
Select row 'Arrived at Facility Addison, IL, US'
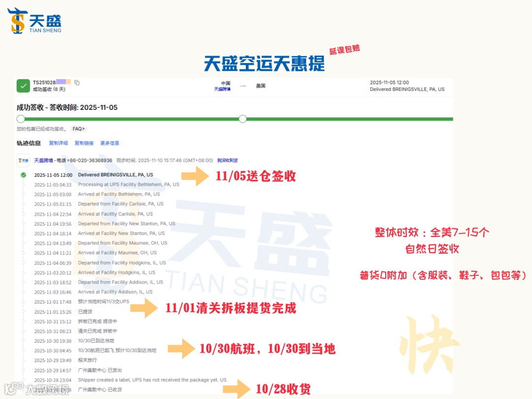(93, 292)
